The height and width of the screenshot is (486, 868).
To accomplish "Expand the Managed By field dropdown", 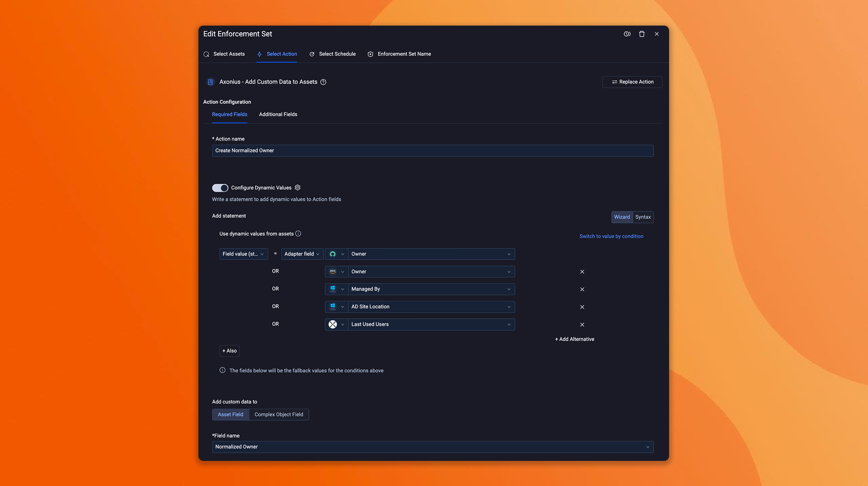I will (x=431, y=289).
